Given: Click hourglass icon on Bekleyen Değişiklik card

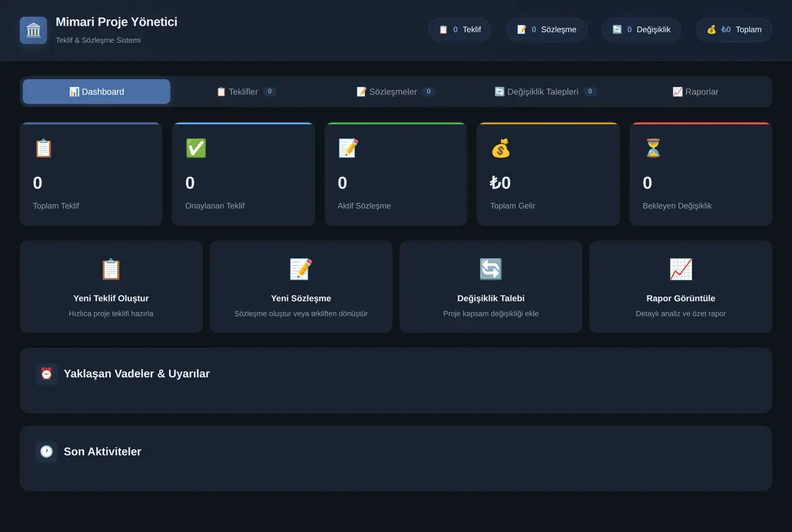Looking at the screenshot, I should [x=653, y=149].
